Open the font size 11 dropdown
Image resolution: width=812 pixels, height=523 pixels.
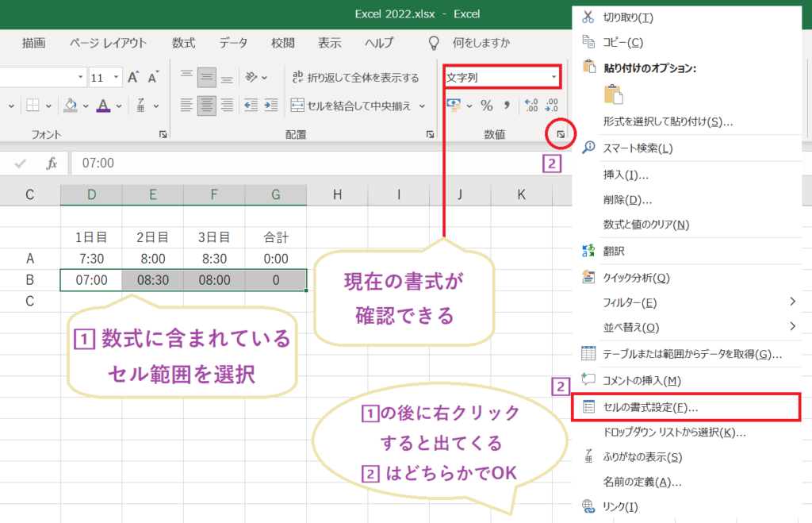116,77
